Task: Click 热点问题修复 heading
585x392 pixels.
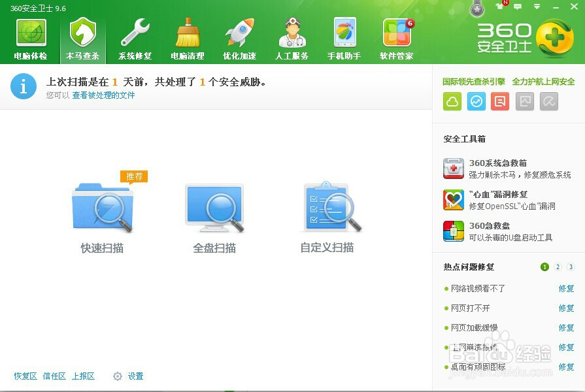Action: (x=469, y=267)
